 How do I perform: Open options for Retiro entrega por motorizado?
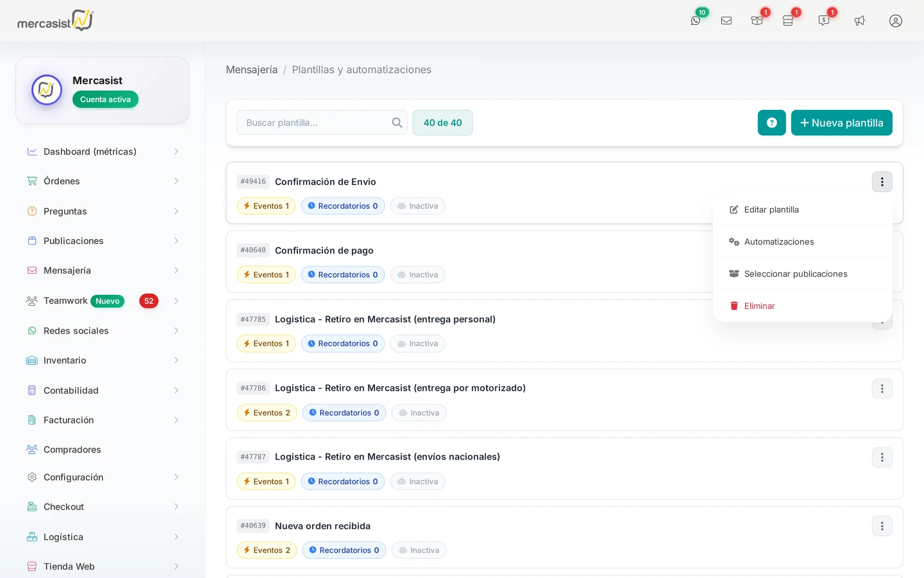pyautogui.click(x=882, y=389)
